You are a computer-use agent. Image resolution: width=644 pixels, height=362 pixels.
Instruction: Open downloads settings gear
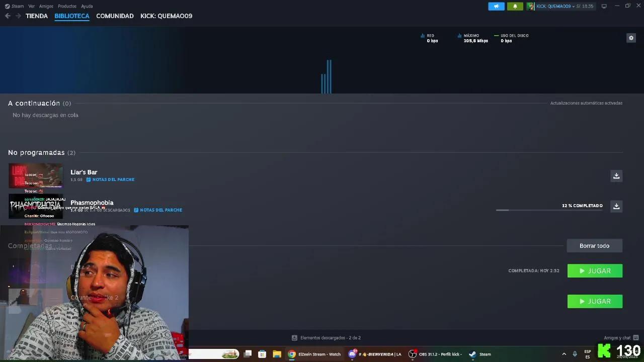[631, 38]
